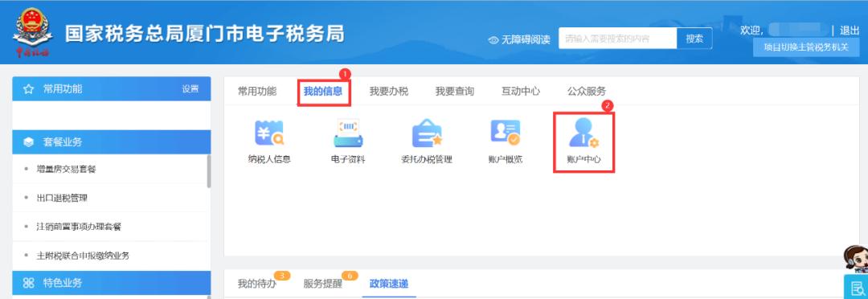Screen dimensions: 868x299
Task: Select 主附税联合申报缴纳业务 in sidebar
Action: click(x=83, y=256)
